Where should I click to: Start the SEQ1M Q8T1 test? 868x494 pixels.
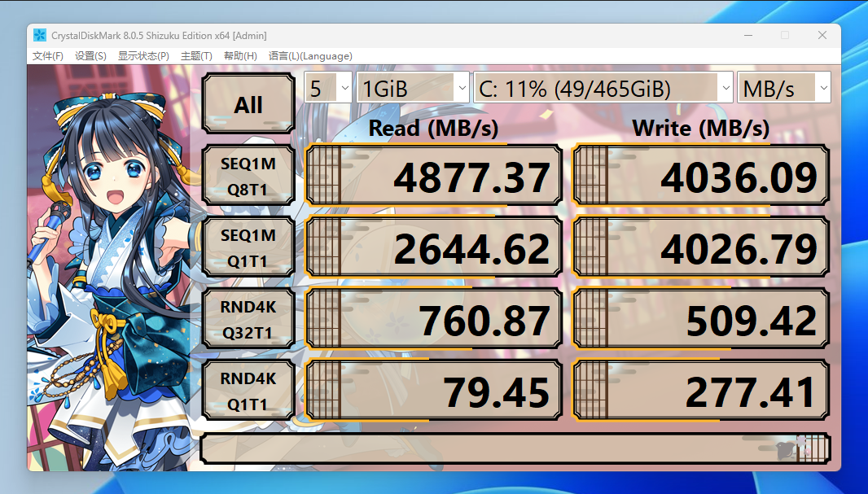(x=248, y=175)
